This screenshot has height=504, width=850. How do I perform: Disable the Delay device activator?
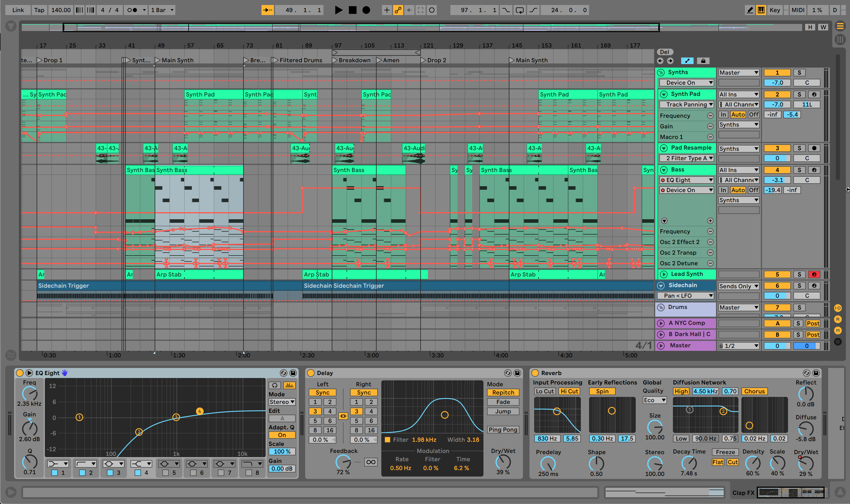point(310,373)
